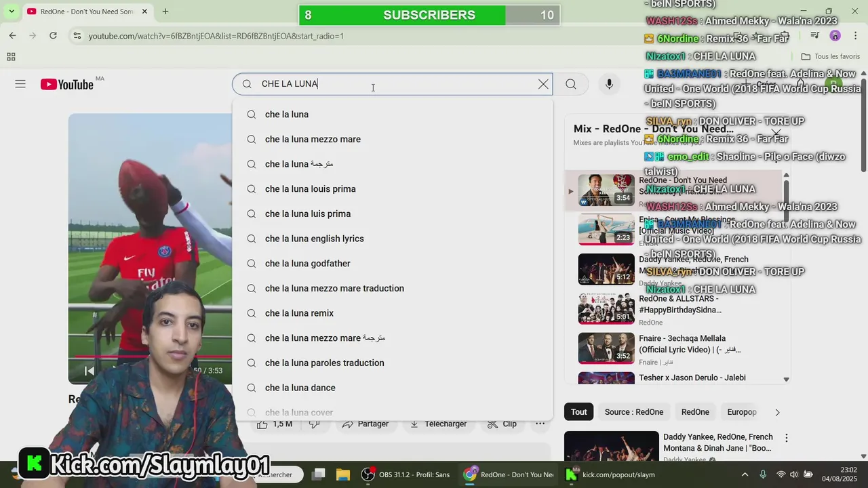
Task: Click into the search field containing CHE LA LUNA
Action: (x=393, y=84)
